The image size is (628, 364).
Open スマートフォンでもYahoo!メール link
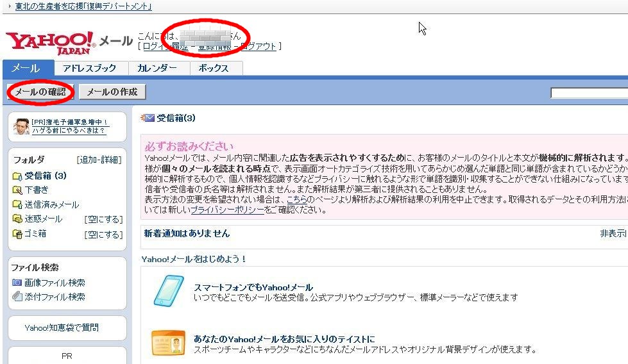(253, 288)
